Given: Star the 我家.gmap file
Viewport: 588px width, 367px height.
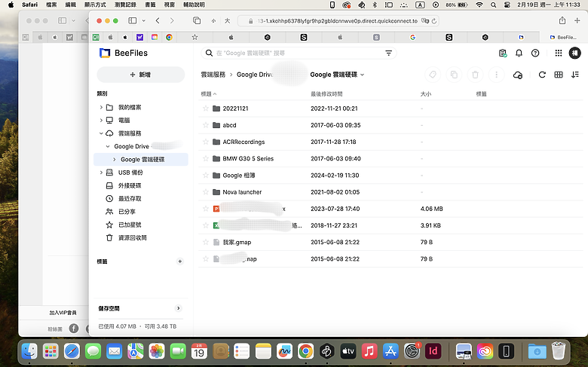Looking at the screenshot, I should coord(206,242).
